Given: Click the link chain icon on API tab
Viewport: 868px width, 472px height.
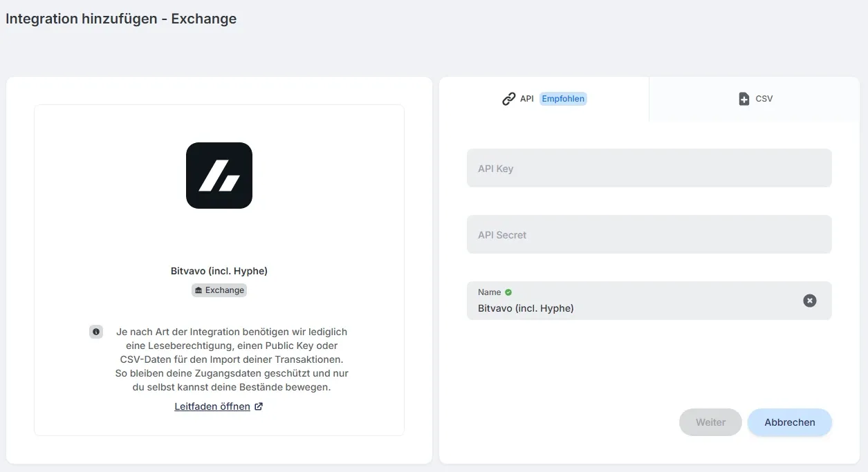Looking at the screenshot, I should pyautogui.click(x=509, y=99).
